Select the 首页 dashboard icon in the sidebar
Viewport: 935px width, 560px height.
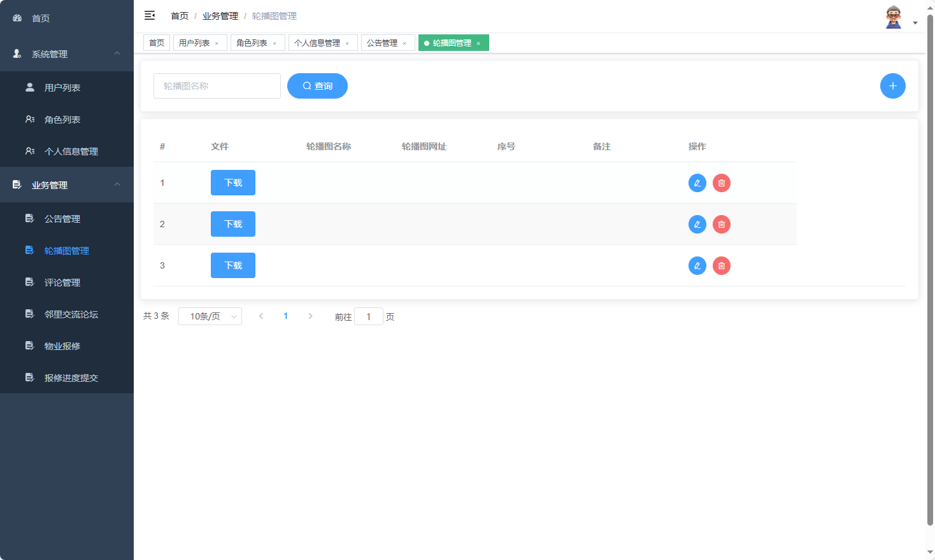[x=17, y=18]
